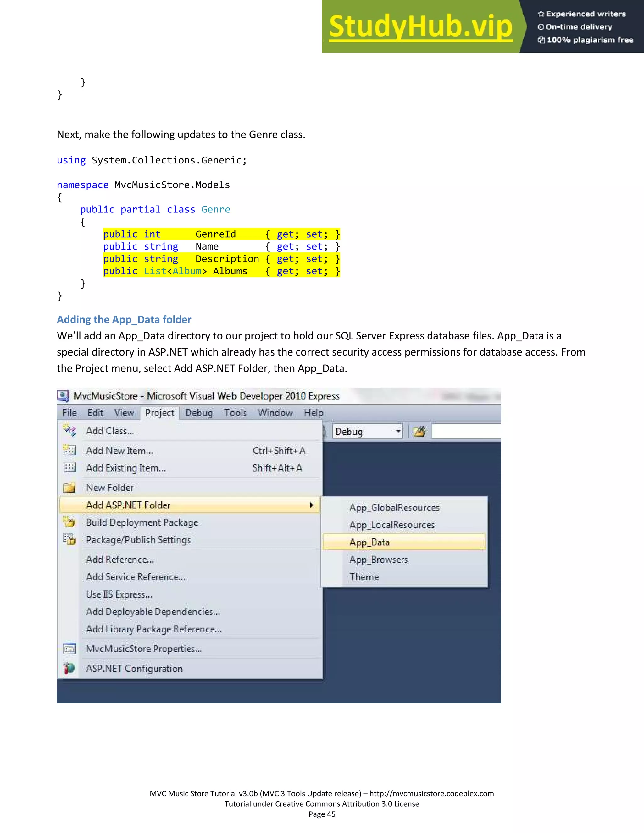Choose New Folder menu entry
Image resolution: width=644 pixels, height=833 pixels.
tap(190, 488)
